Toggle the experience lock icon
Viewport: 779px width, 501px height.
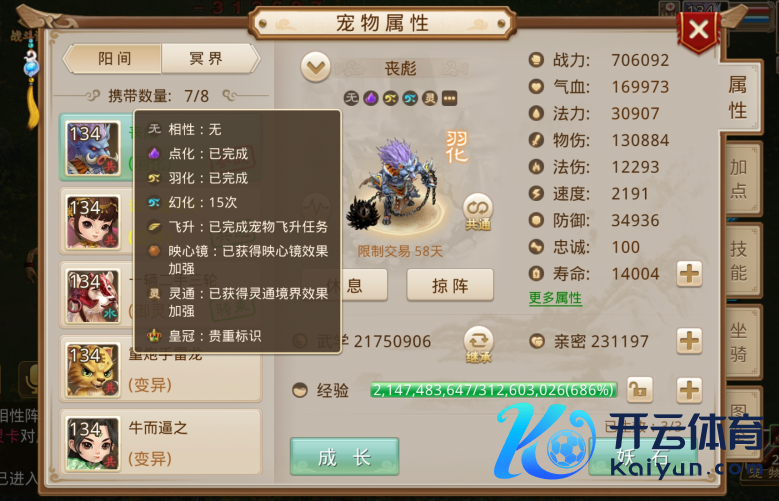(x=639, y=390)
